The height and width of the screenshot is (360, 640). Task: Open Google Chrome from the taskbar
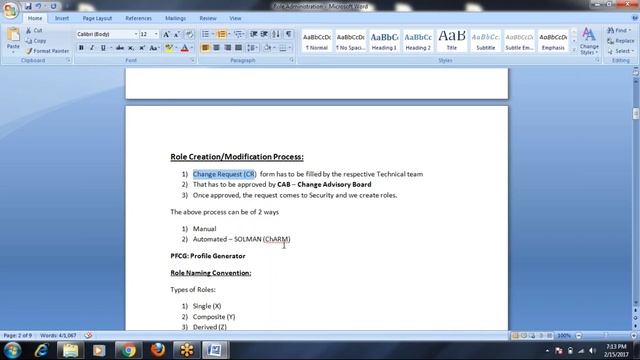(128, 350)
